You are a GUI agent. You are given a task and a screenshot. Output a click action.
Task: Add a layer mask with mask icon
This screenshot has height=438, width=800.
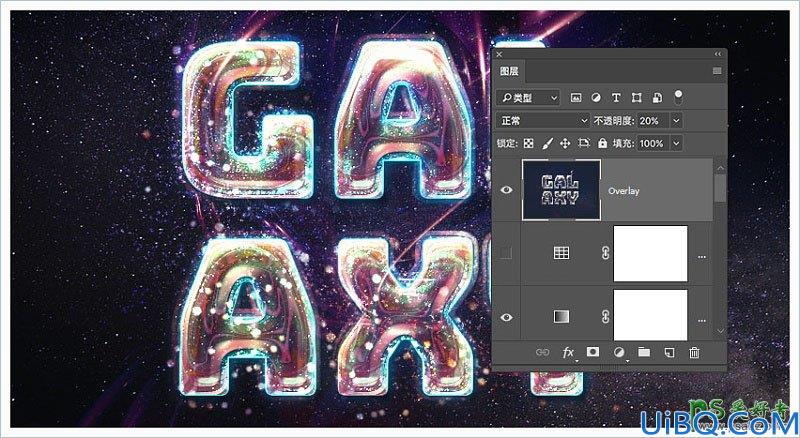pyautogui.click(x=593, y=352)
